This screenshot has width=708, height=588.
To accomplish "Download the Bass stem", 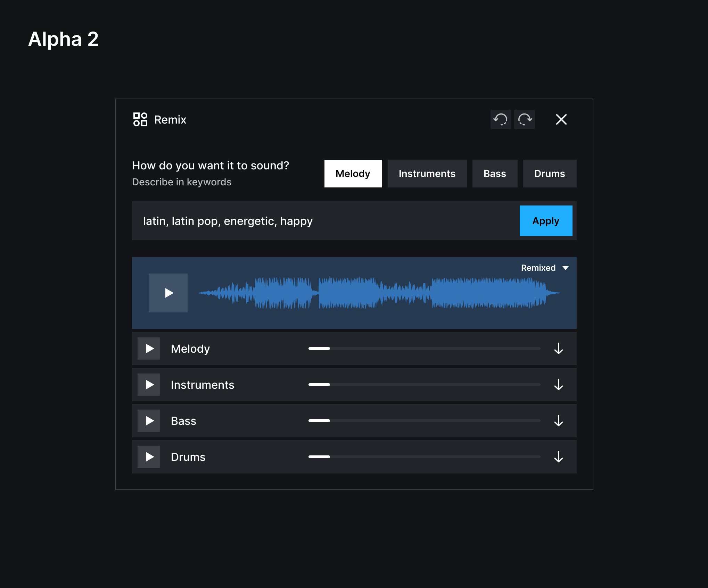I will [x=558, y=421].
